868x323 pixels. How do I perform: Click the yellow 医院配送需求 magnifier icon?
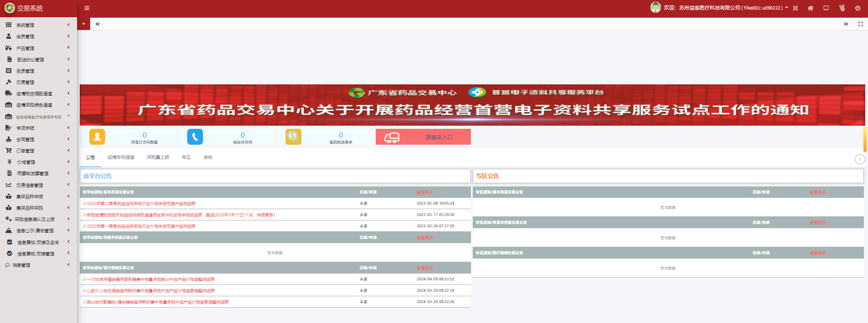pos(293,137)
